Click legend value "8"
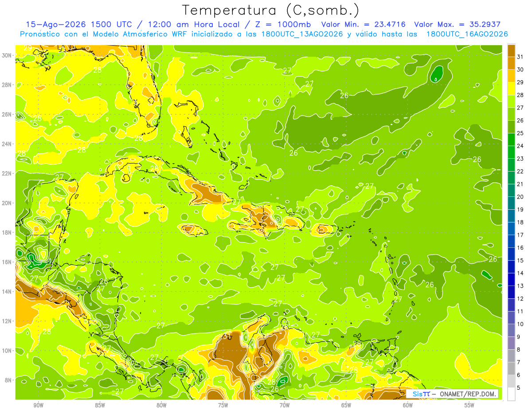532x411 pixels. point(519,350)
